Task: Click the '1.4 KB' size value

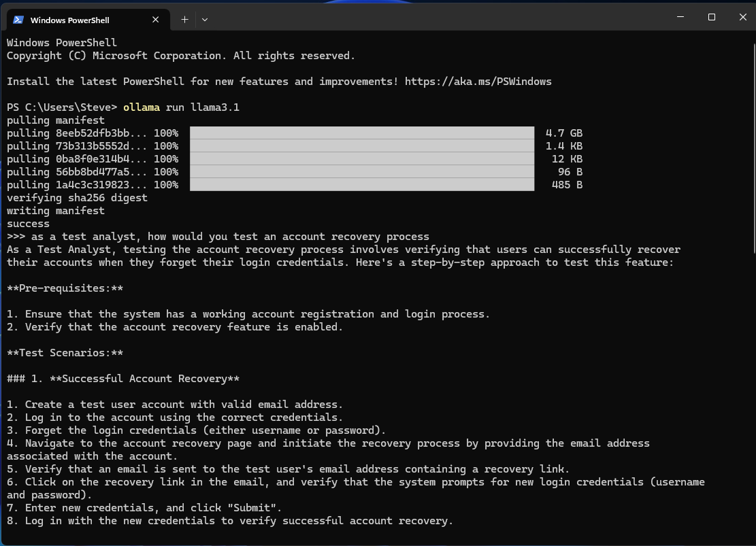Action: point(563,146)
